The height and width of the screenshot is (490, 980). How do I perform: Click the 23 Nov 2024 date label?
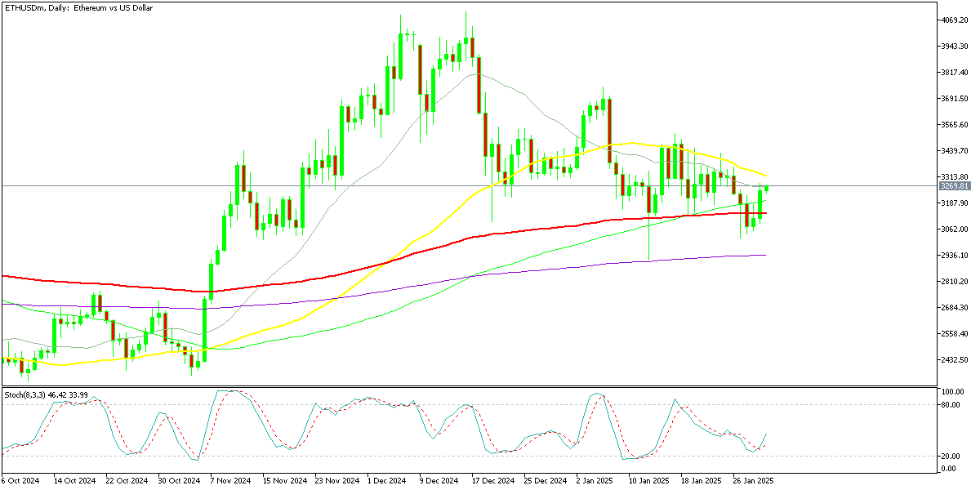pos(339,481)
